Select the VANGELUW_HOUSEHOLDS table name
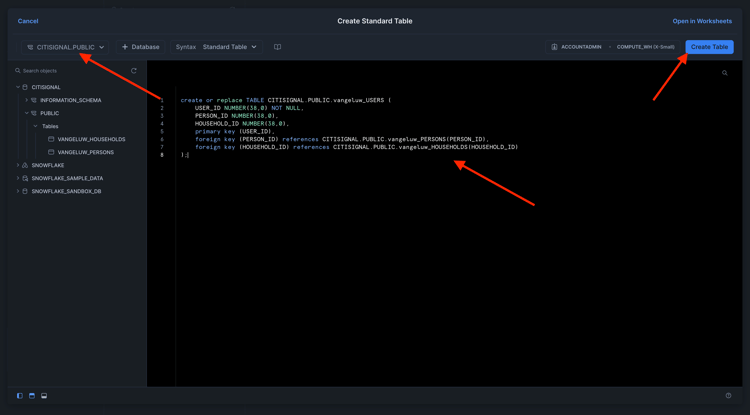750x415 pixels. (x=91, y=139)
